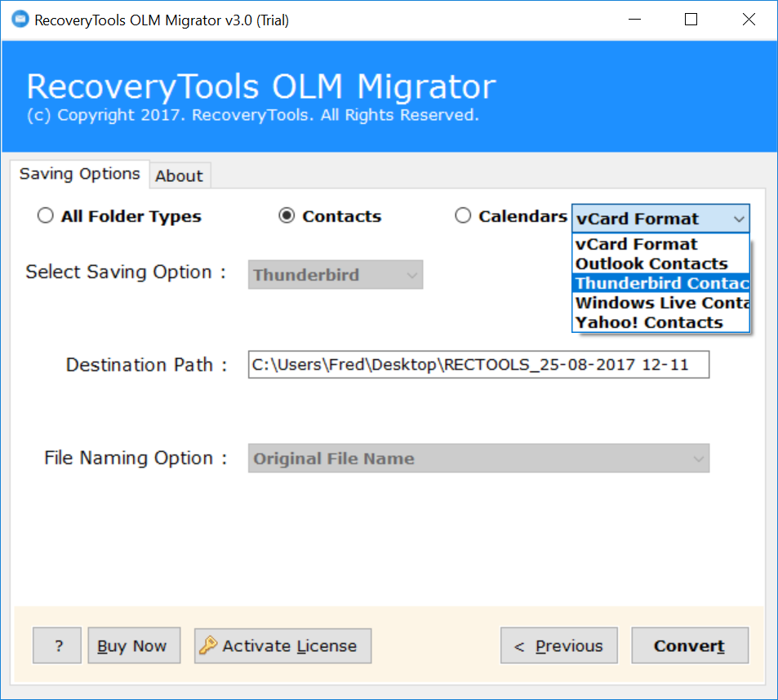778x700 pixels.
Task: Collapse the vCard Format combo box
Action: click(x=660, y=218)
